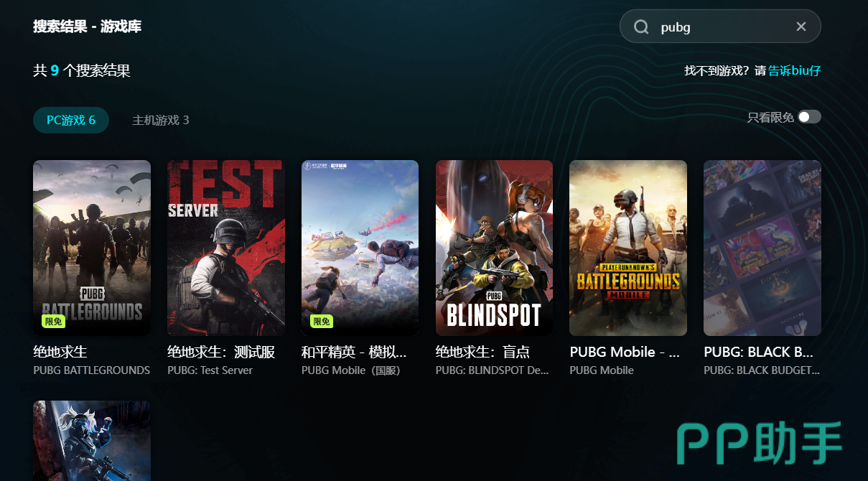Click the 限免 badge on 绝地求生 cover
This screenshot has height=481, width=868.
pos(53,322)
